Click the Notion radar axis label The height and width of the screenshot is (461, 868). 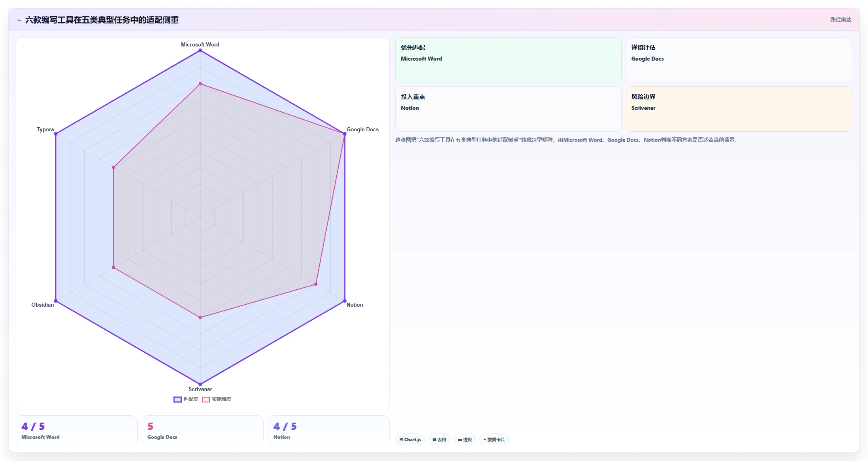pos(354,305)
